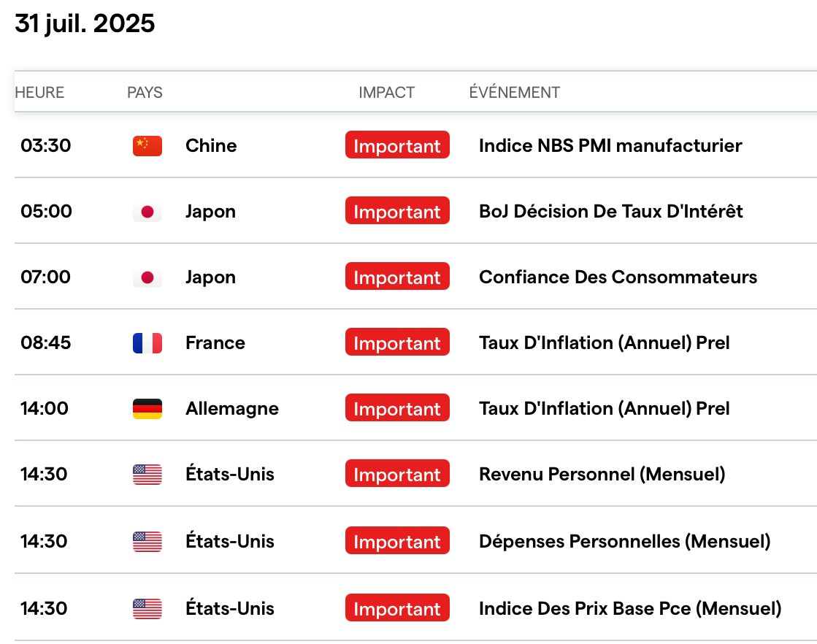Select the PAYS column header
This screenshot has width=817, height=644.
(x=145, y=93)
